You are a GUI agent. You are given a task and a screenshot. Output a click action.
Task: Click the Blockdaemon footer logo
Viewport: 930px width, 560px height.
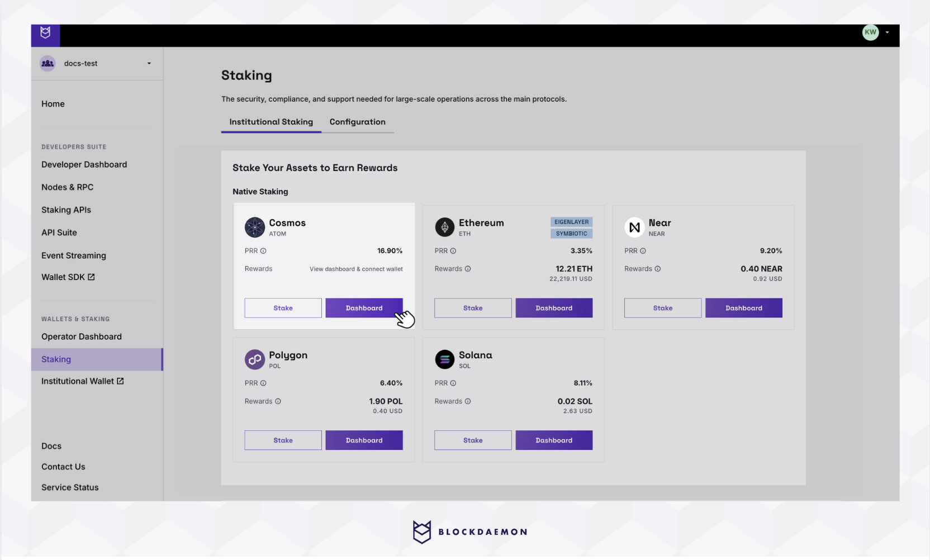point(470,532)
